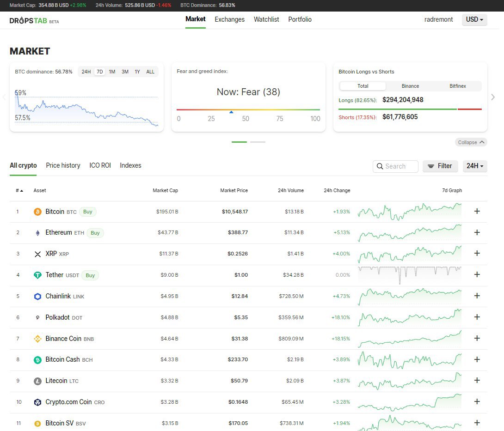
Task: Click the Litecoin coin icon
Action: coord(37,381)
